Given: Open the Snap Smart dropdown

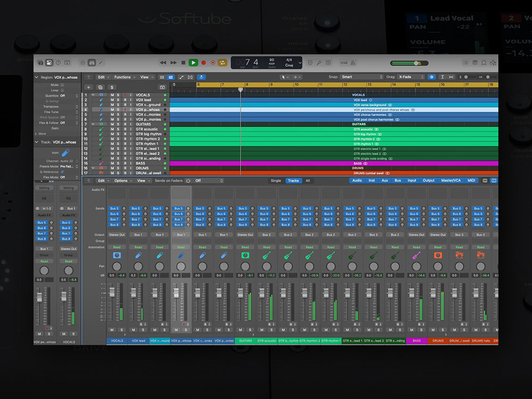Looking at the screenshot, I should click(362, 77).
